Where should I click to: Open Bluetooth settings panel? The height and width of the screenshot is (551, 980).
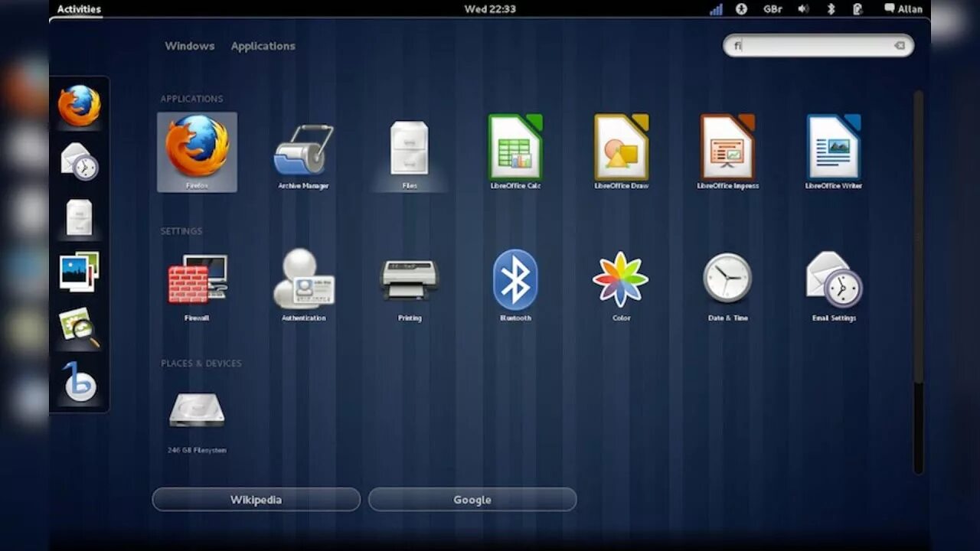515,285
